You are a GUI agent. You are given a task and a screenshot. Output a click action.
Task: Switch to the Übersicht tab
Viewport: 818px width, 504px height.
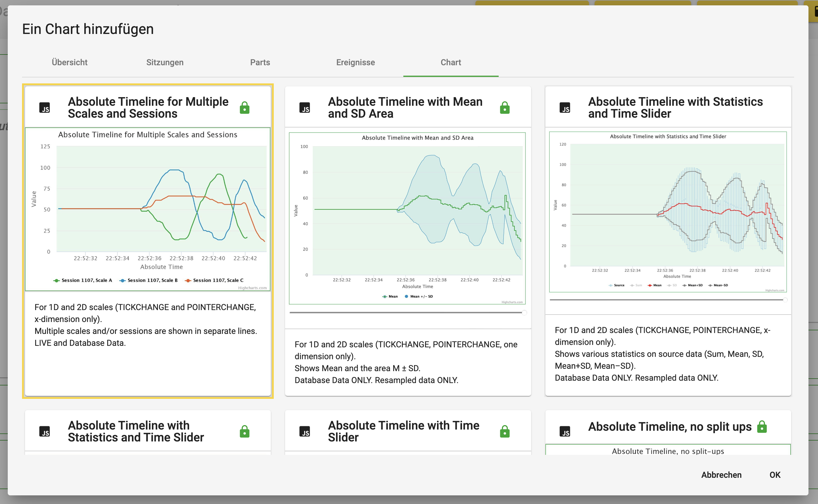pyautogui.click(x=69, y=62)
